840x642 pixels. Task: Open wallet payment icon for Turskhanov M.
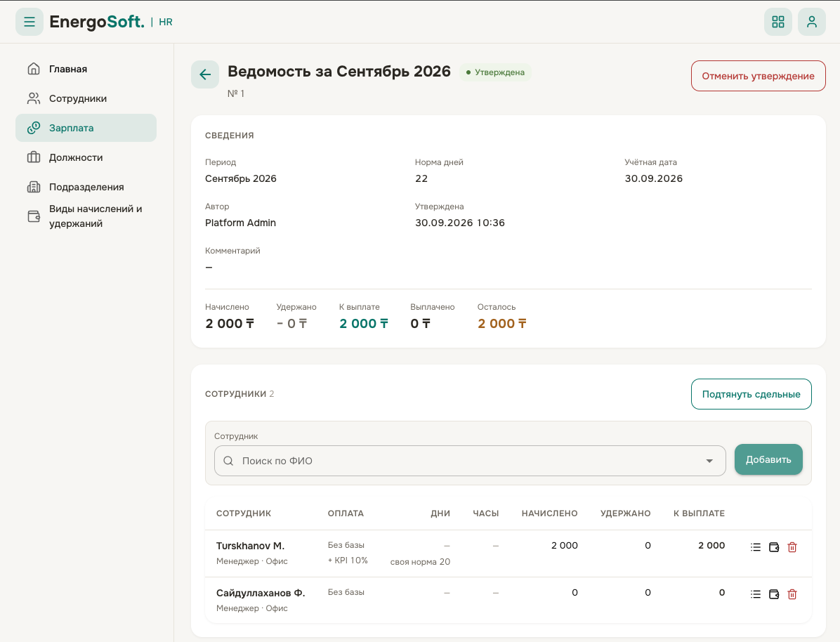(773, 547)
